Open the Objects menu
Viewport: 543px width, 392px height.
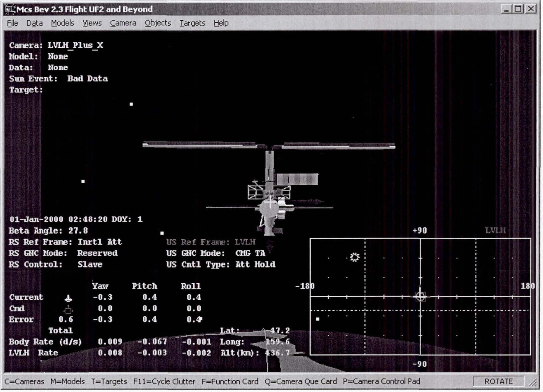(x=158, y=23)
